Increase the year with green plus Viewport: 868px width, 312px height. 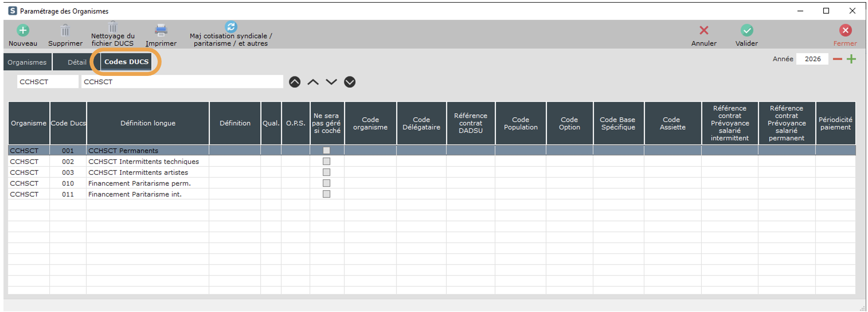851,59
